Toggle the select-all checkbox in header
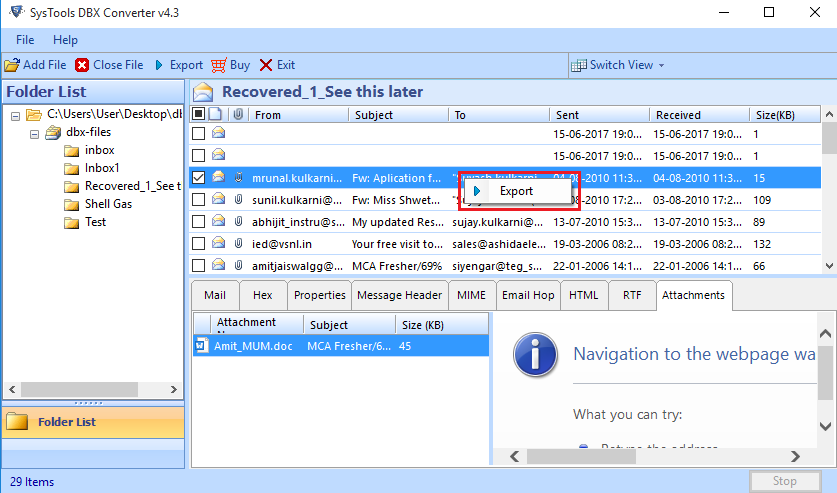The width and height of the screenshot is (837, 493). click(199, 114)
